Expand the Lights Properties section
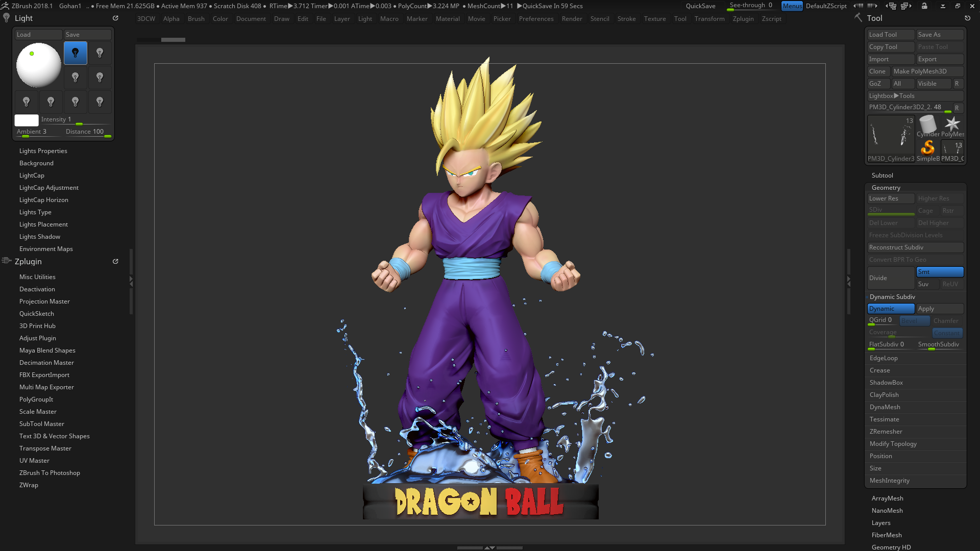Image resolution: width=980 pixels, height=551 pixels. coord(43,151)
